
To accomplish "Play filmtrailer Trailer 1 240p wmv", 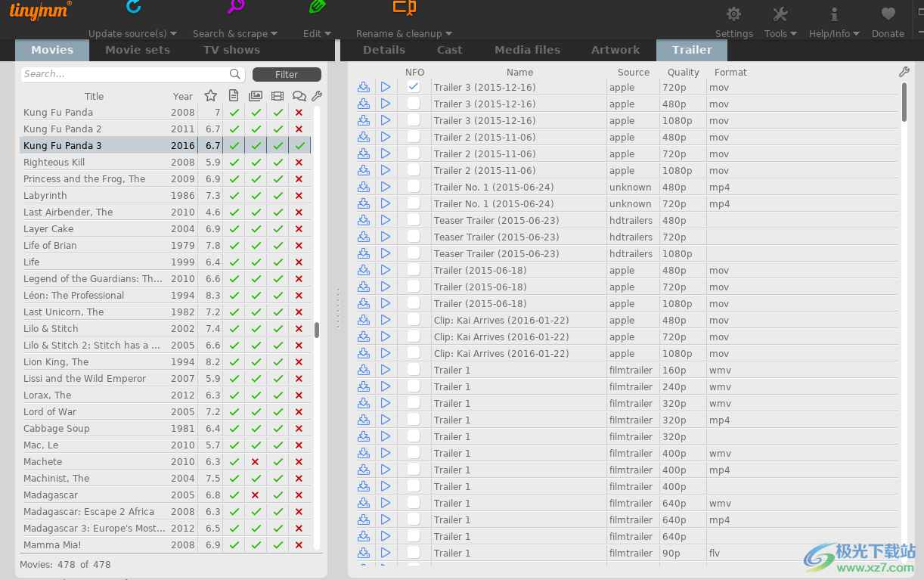I will point(386,386).
